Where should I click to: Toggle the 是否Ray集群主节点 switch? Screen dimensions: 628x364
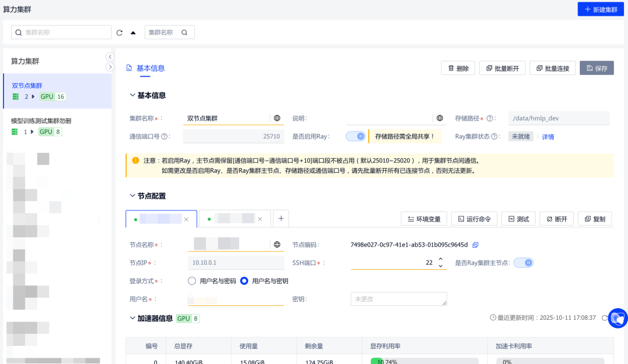pos(523,263)
